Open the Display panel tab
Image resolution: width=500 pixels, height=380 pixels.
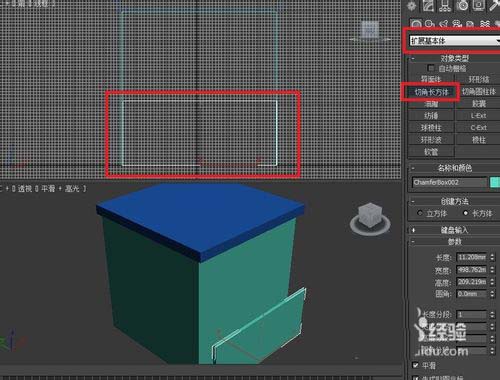click(x=479, y=6)
